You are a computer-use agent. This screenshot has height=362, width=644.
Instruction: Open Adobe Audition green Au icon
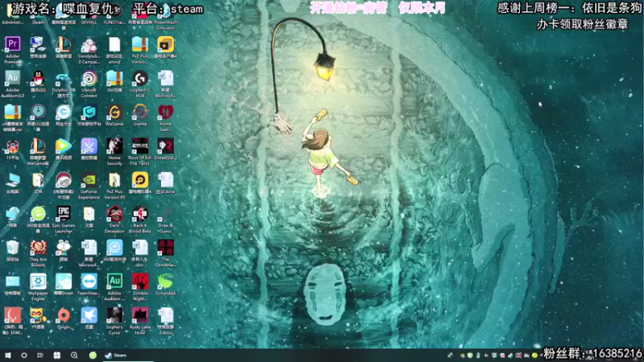pos(114,286)
